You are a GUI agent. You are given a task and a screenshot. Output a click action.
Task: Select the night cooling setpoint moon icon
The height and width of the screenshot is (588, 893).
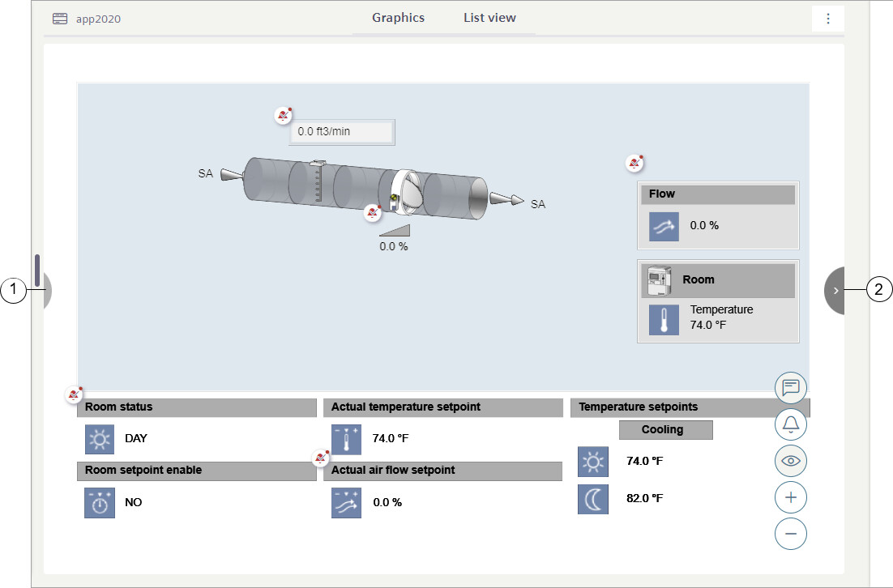pyautogui.click(x=592, y=499)
